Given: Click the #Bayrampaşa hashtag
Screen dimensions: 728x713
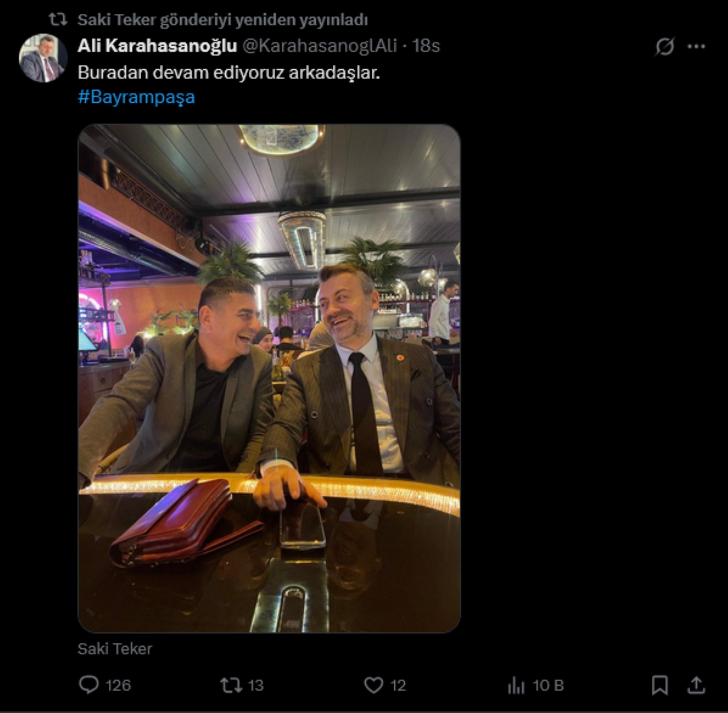Looking at the screenshot, I should coord(136,97).
